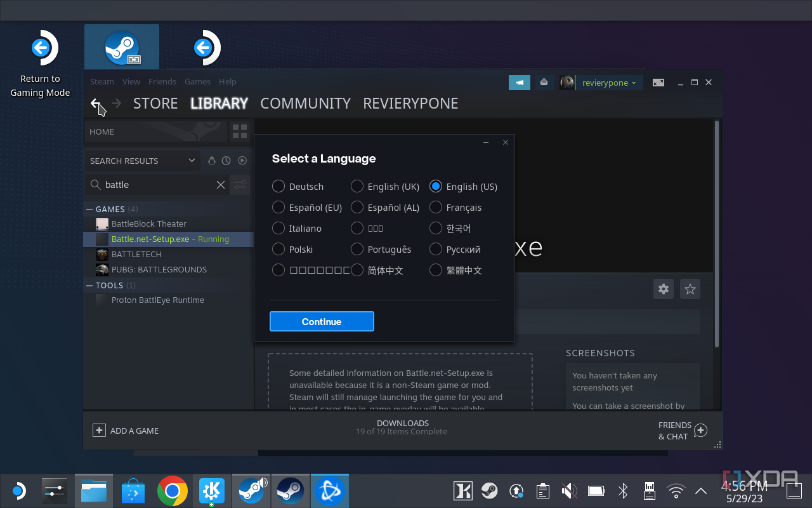Image resolution: width=812 pixels, height=508 pixels.
Task: Expand the SEARCH RESULTS dropdown
Action: coord(143,161)
